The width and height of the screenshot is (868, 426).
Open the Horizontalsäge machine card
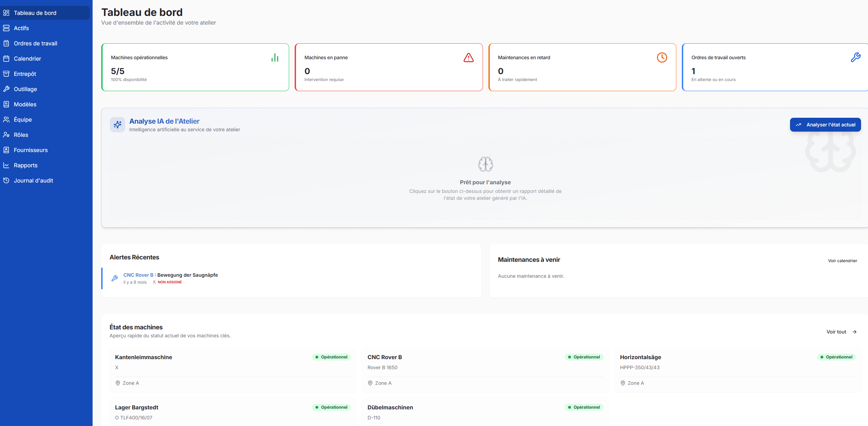click(738, 370)
